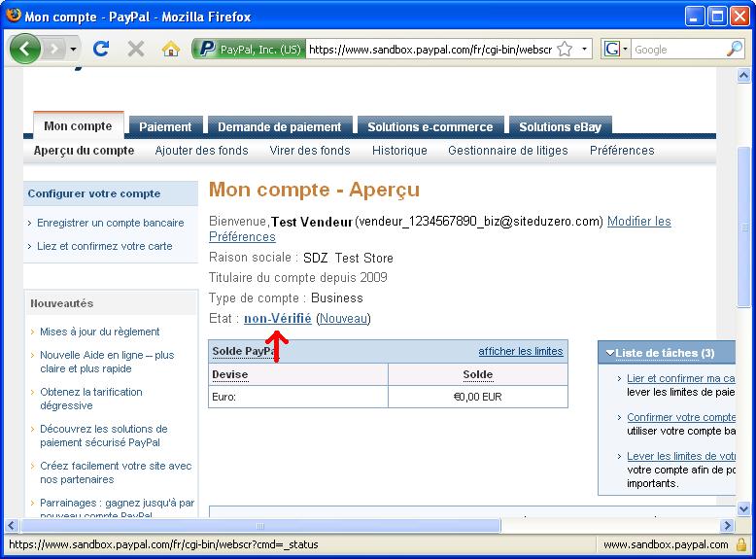Click Confirmer votre compte task link
This screenshot has width=756, height=559.
click(681, 417)
